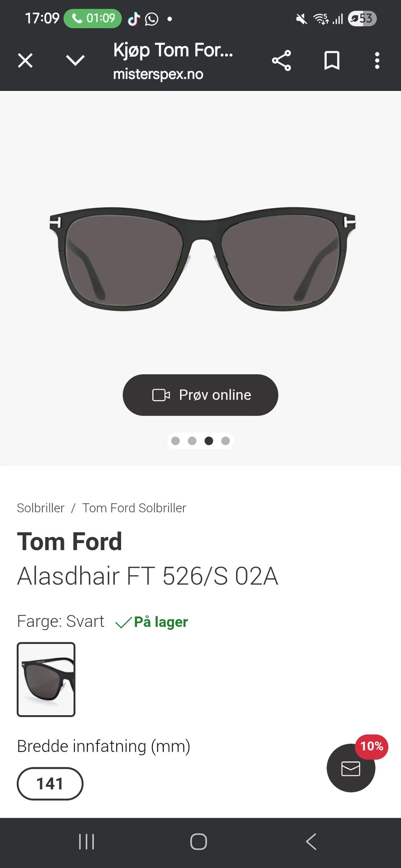Open the three-dot overflow menu

pos(377,61)
